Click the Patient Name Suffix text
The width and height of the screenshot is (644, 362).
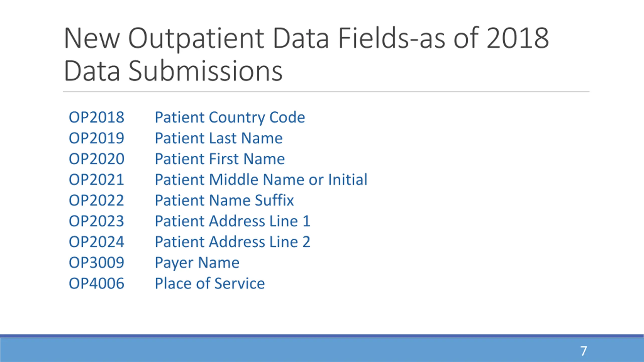[224, 200]
